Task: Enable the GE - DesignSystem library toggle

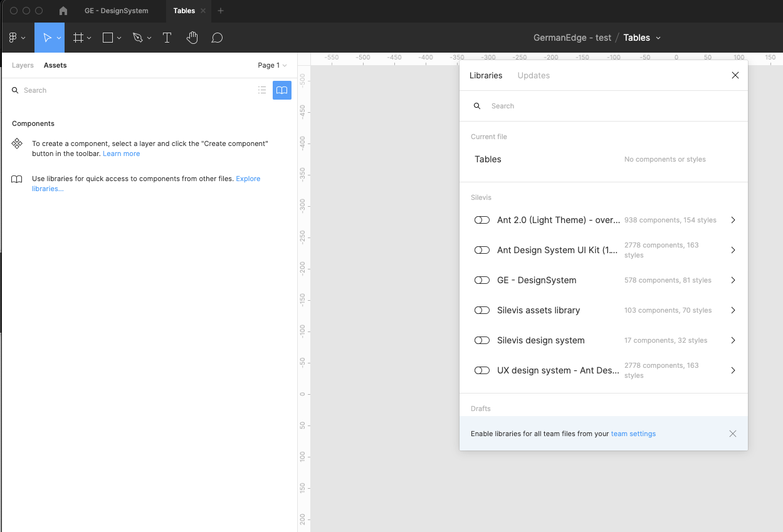Action: pos(481,280)
